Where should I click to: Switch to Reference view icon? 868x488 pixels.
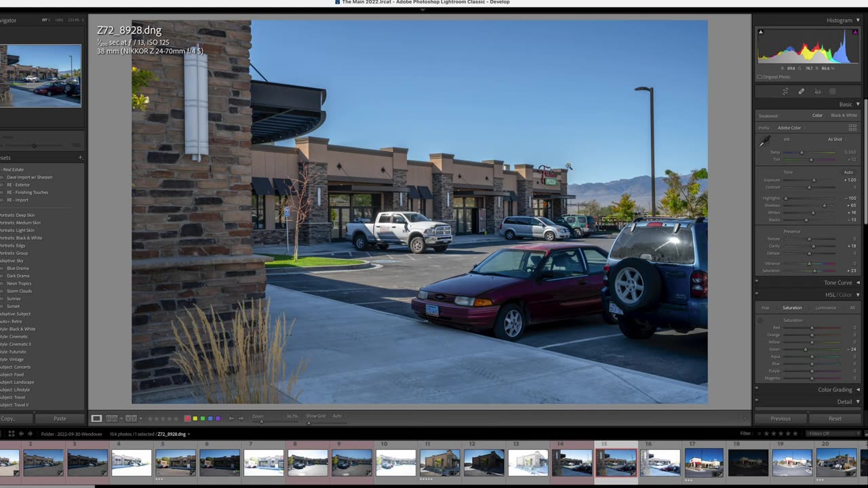coord(112,418)
